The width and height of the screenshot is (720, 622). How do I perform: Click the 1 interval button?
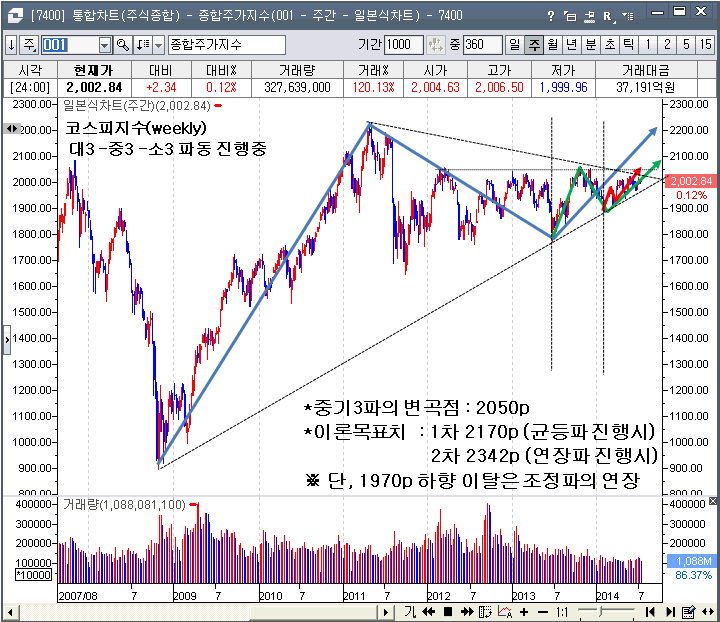coord(648,45)
